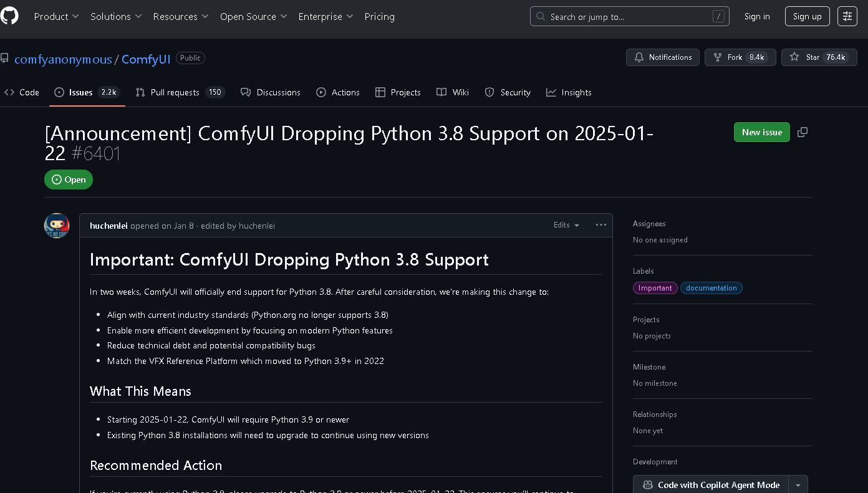
Task: Click huchenlei's avatar image
Action: click(x=57, y=226)
